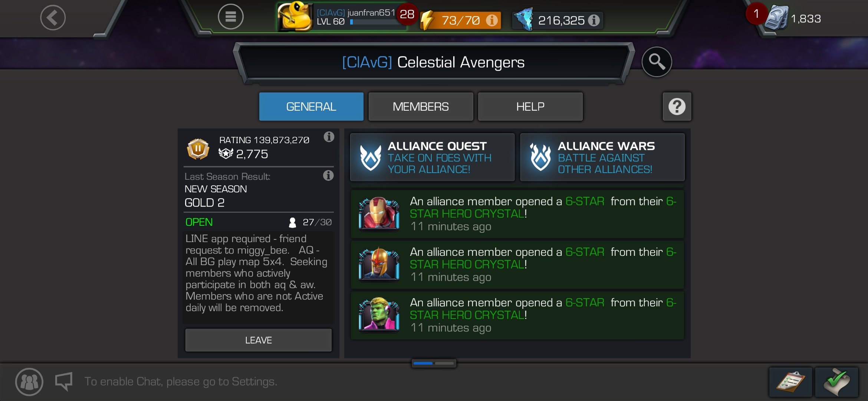Open the friends social icon
Image resolution: width=868 pixels, height=401 pixels.
(29, 382)
